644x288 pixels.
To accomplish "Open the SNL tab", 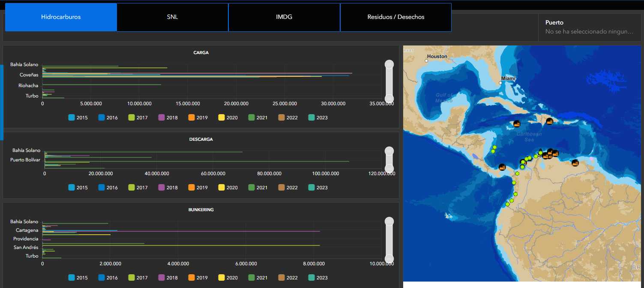I will point(172,17).
